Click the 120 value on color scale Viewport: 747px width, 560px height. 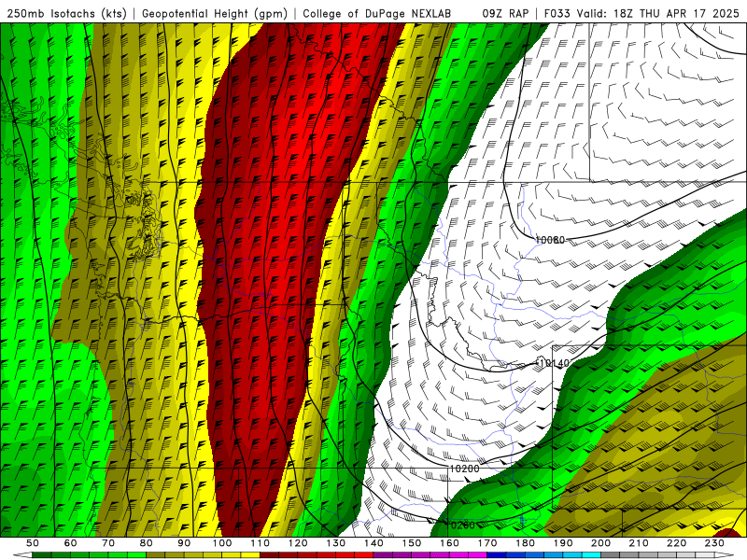[298, 543]
